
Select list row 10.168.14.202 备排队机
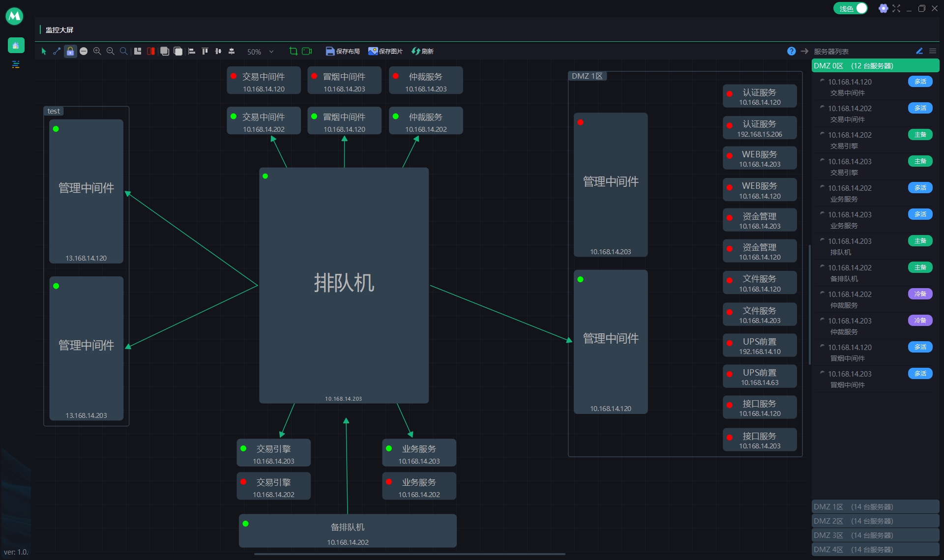875,273
